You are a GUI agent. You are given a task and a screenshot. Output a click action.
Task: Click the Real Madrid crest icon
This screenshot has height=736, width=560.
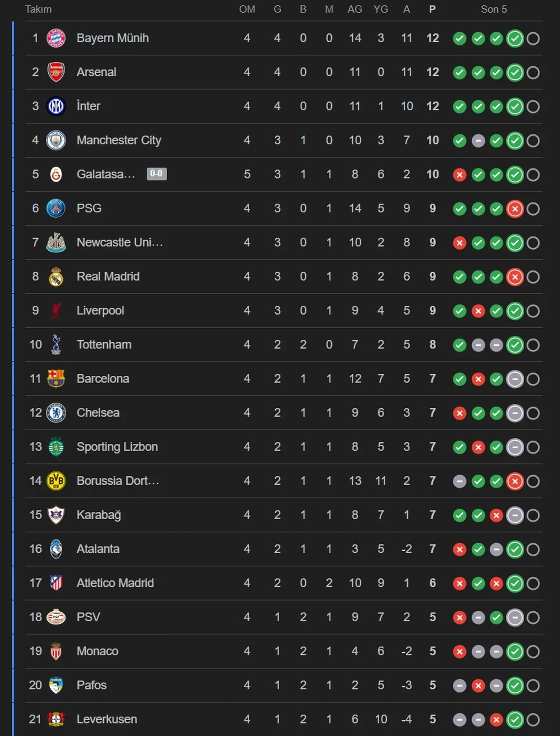56,277
